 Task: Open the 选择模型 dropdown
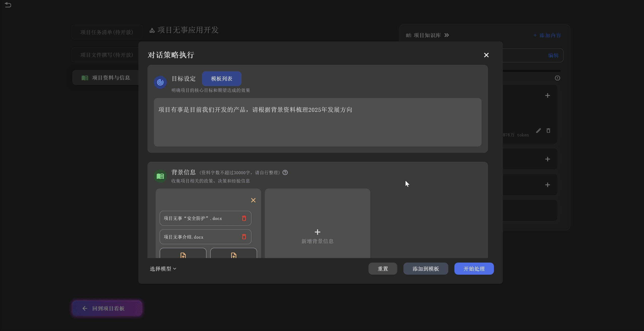click(x=163, y=269)
